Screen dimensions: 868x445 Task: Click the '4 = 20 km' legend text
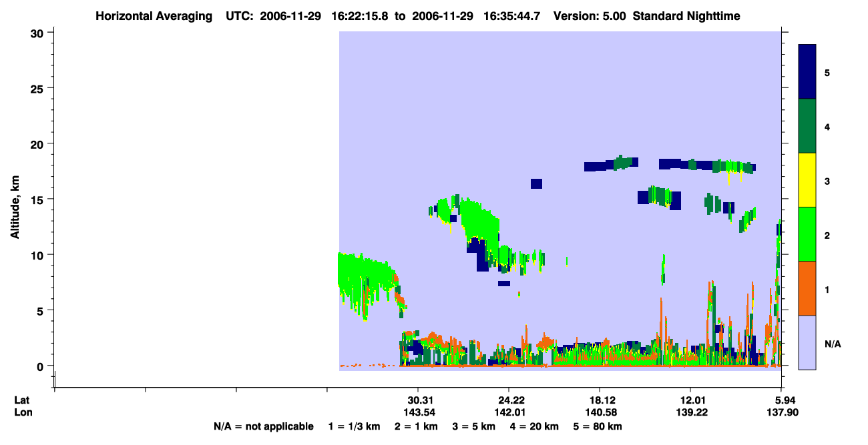tap(536, 426)
